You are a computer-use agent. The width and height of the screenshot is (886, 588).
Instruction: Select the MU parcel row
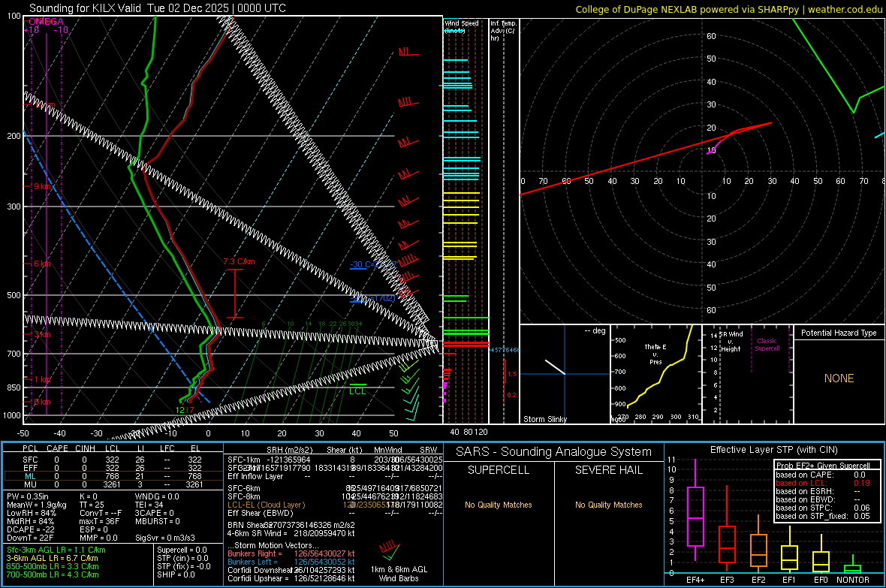113,484
